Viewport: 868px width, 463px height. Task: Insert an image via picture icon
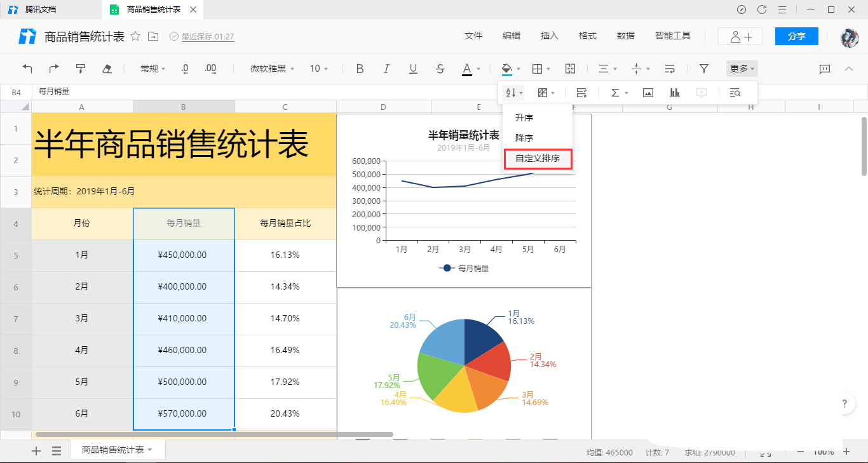point(648,93)
